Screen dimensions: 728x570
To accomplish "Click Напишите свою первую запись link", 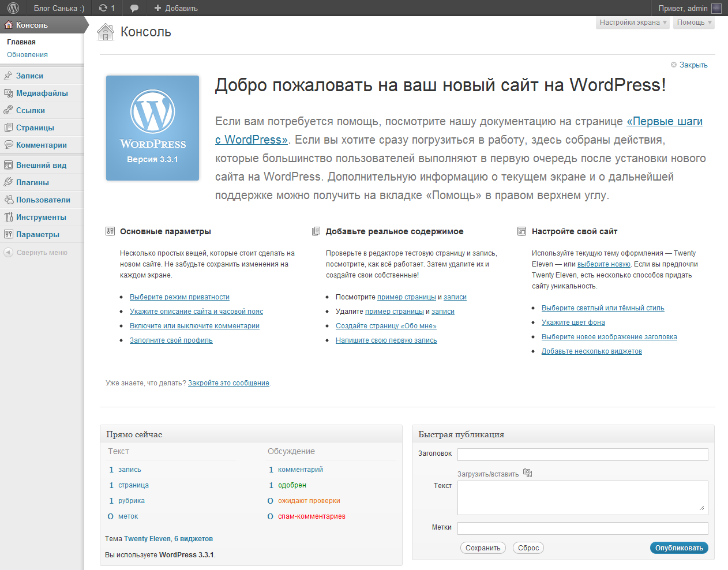I will pos(386,340).
